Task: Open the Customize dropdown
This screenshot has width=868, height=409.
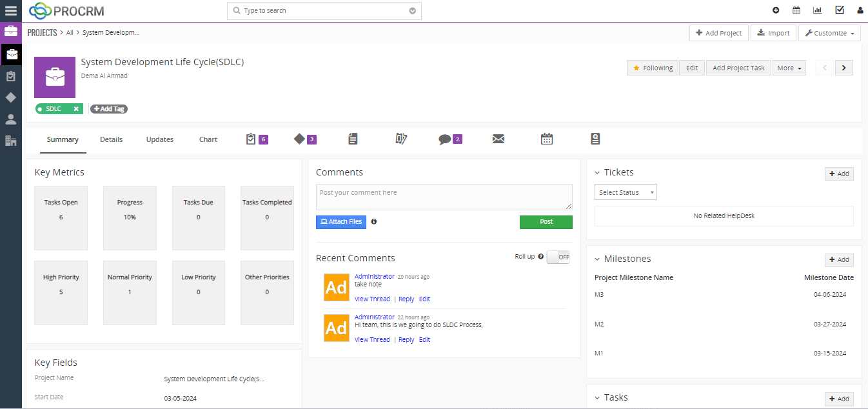Action: [829, 33]
